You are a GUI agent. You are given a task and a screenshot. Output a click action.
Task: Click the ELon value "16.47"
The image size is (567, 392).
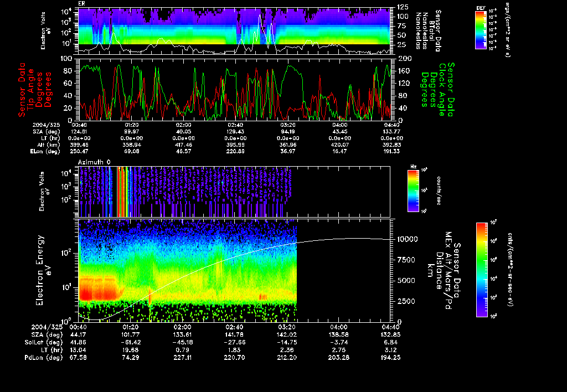point(339,152)
